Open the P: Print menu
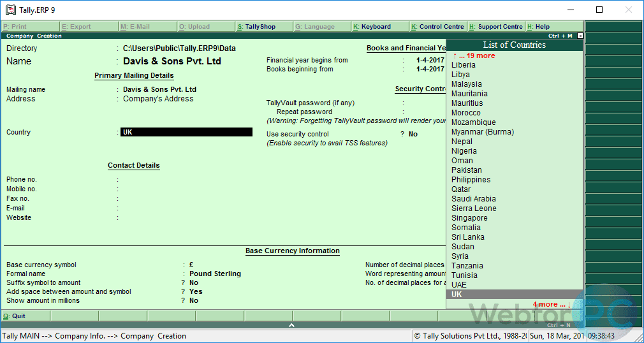The width and height of the screenshot is (644, 343). click(x=31, y=26)
